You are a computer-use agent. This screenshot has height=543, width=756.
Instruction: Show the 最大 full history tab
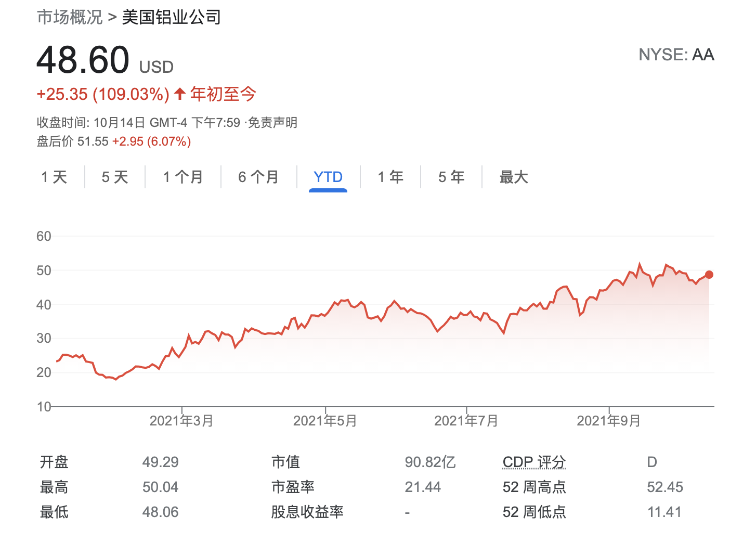point(514,177)
